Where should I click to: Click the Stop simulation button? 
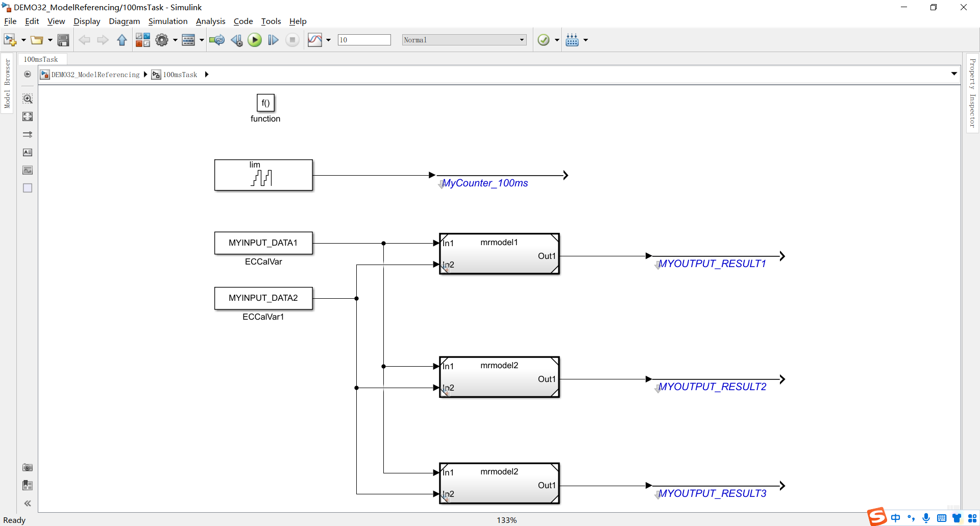click(x=292, y=40)
